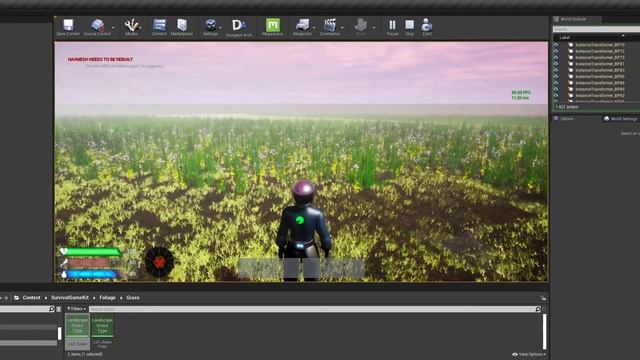Click the greyed-out Build toolbar icon
Viewport: 640px width, 360px height.
coord(361,25)
